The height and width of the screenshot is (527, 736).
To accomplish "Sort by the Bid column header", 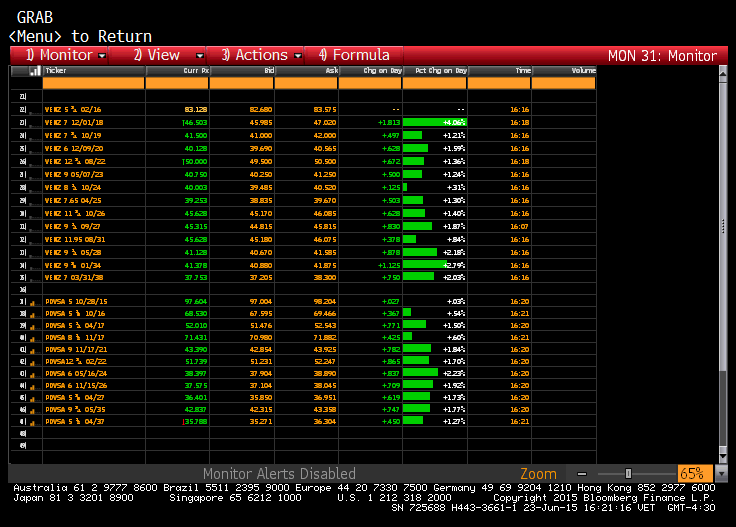I will pos(242,71).
